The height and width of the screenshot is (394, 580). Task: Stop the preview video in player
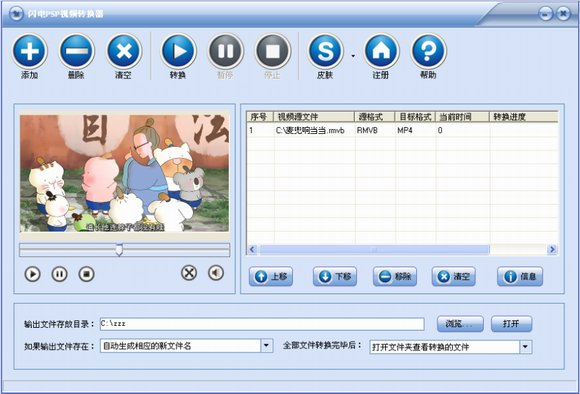click(87, 274)
